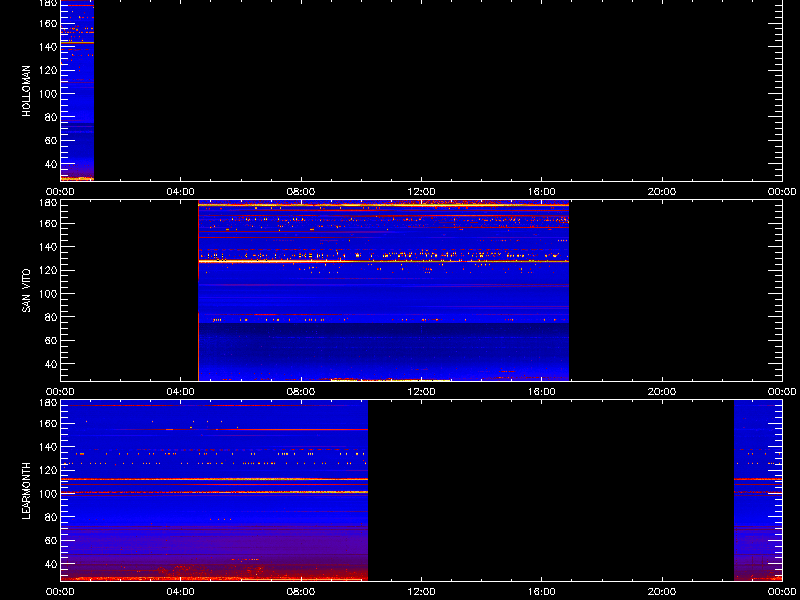This screenshot has height=600, width=800.
Task: Click the 40 frequency label on San Vito axis
Action: pos(51,364)
